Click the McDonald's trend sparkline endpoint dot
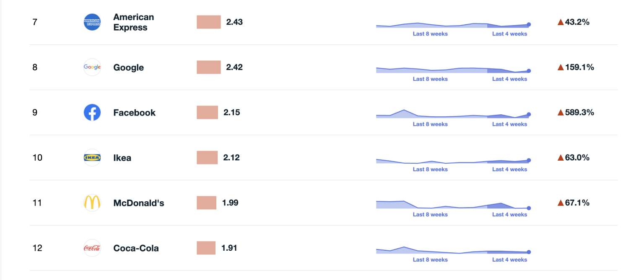The height and width of the screenshot is (280, 644). tap(529, 208)
